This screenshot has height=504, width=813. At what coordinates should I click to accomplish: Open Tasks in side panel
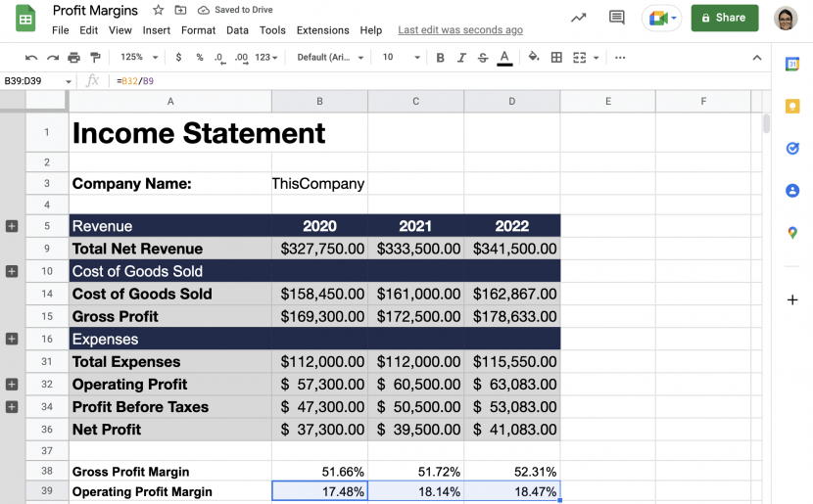(x=792, y=149)
